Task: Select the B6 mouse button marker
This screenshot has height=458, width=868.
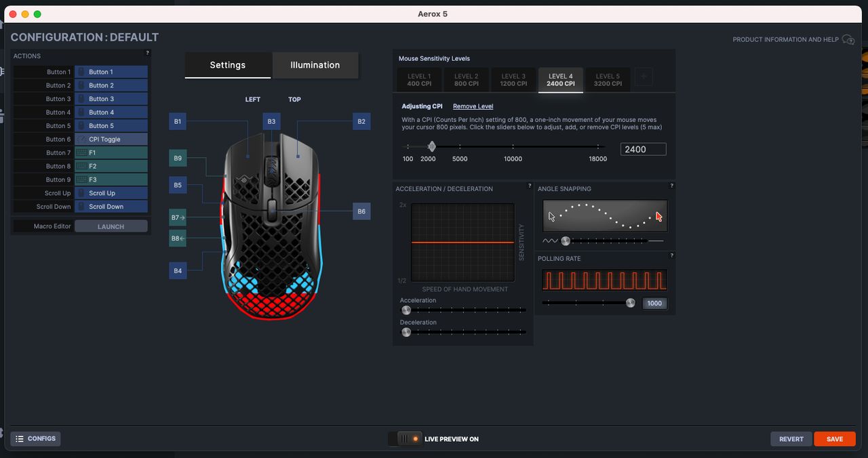Action: point(361,211)
